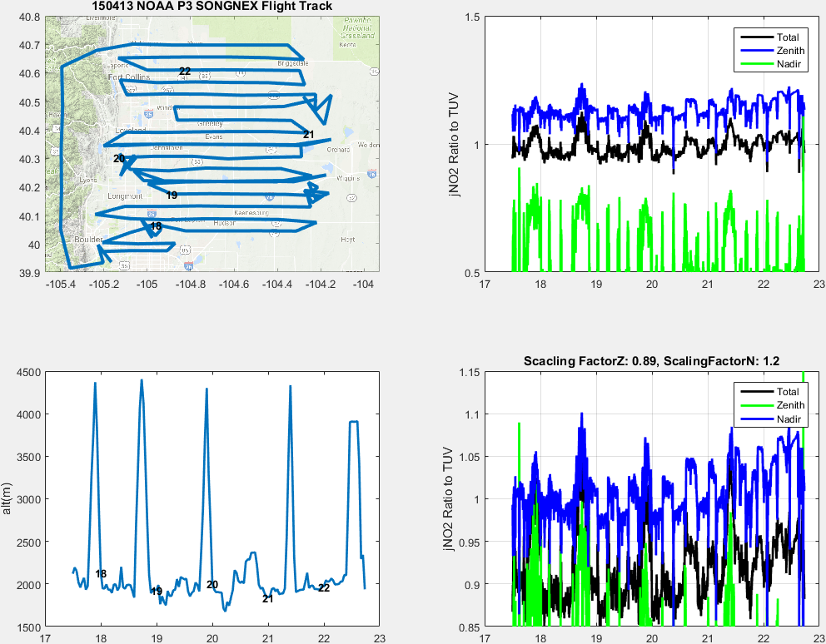Click hour marker 21 on flight track map
Image resolution: width=826 pixels, height=644 pixels.
(x=309, y=134)
